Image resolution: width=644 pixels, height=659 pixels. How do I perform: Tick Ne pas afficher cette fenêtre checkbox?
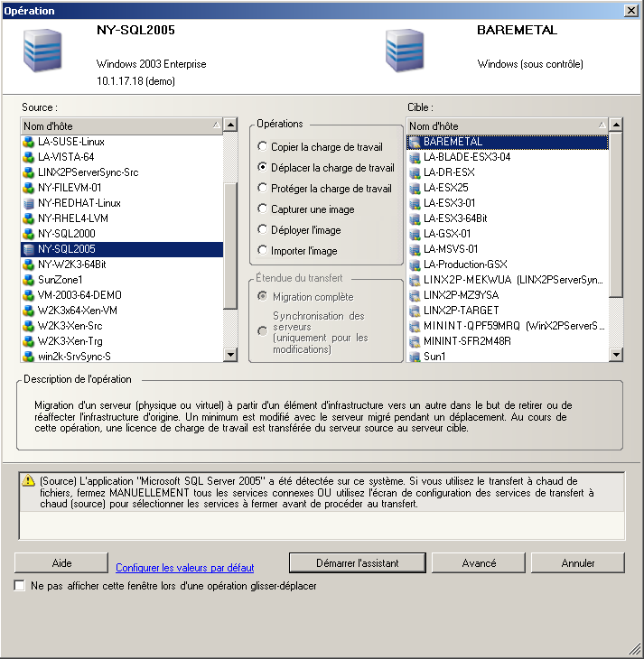19,586
